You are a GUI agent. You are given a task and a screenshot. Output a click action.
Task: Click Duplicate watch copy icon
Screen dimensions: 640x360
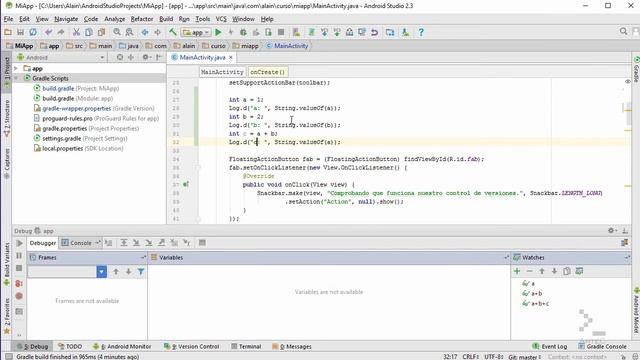click(567, 271)
